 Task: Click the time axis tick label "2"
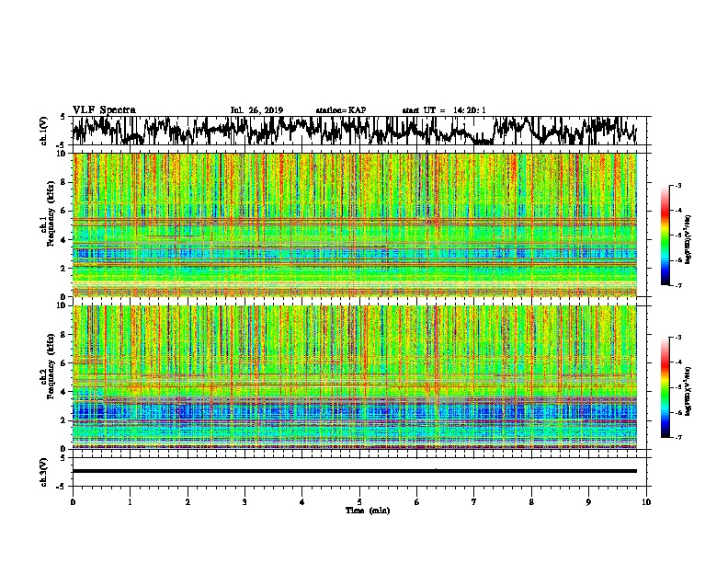[x=188, y=501]
